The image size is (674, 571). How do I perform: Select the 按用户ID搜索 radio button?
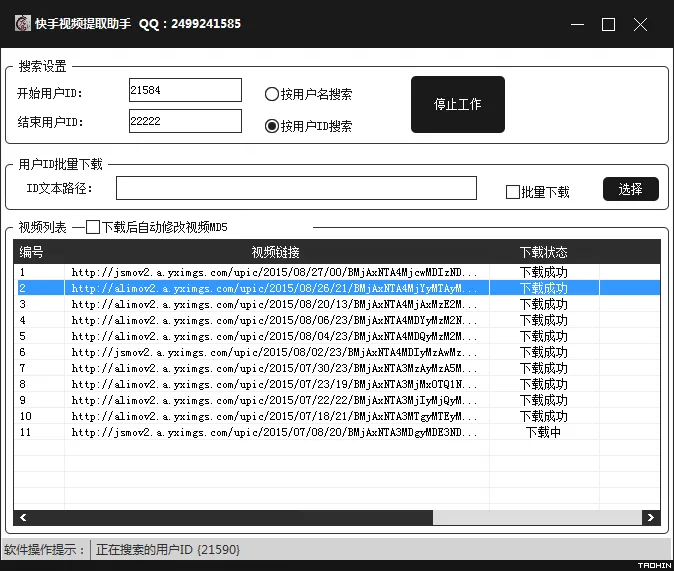point(272,126)
